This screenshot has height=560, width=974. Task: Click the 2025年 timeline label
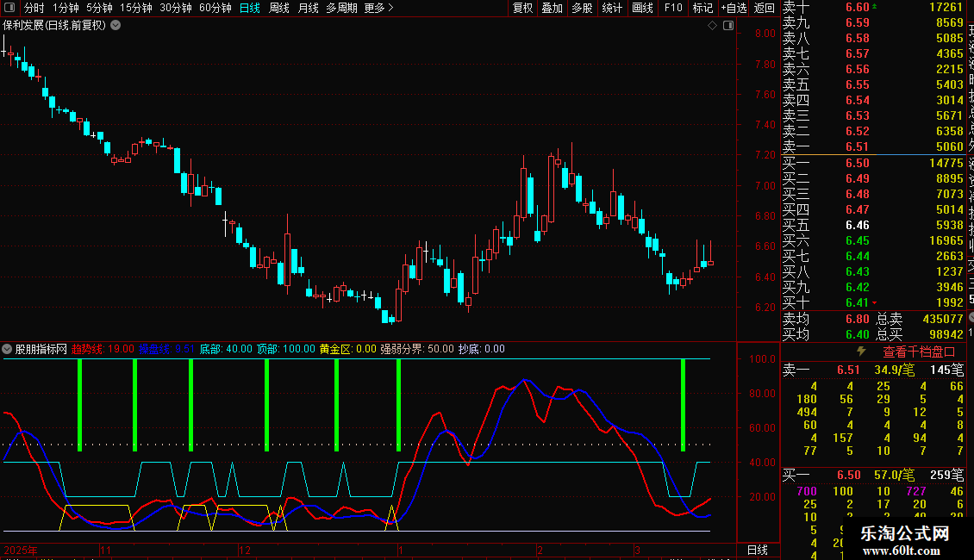21,550
